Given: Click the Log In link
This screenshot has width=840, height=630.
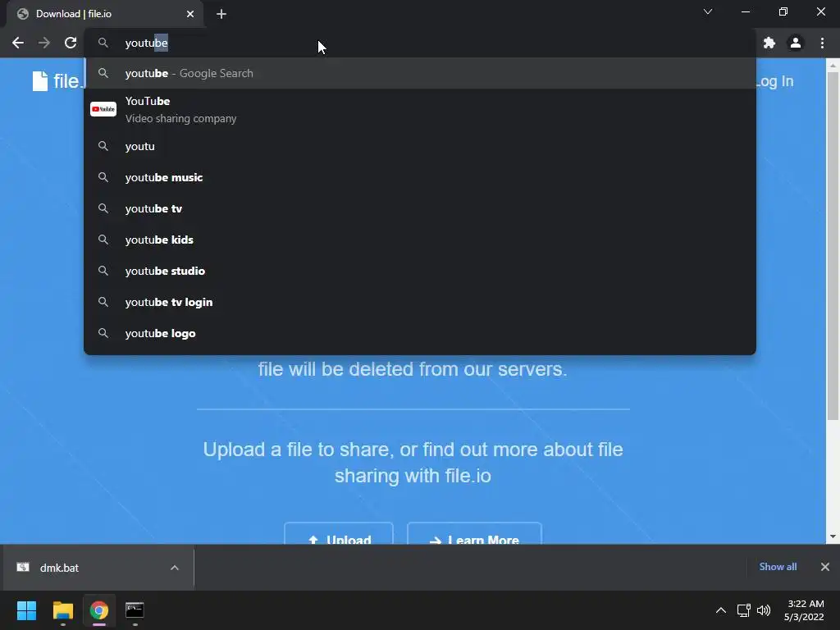Looking at the screenshot, I should point(774,81).
